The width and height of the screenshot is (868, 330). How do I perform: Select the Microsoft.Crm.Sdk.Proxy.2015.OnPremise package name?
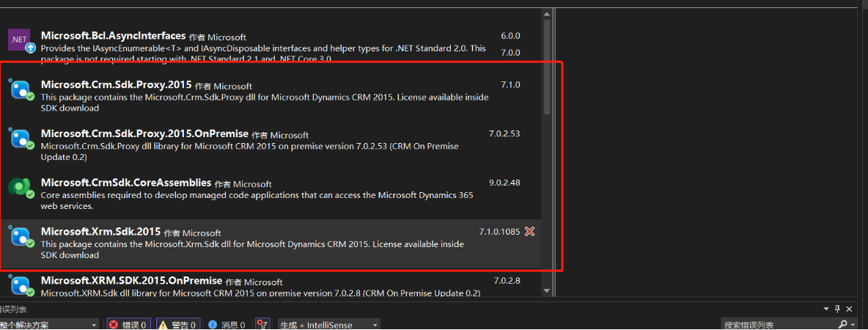(x=144, y=134)
